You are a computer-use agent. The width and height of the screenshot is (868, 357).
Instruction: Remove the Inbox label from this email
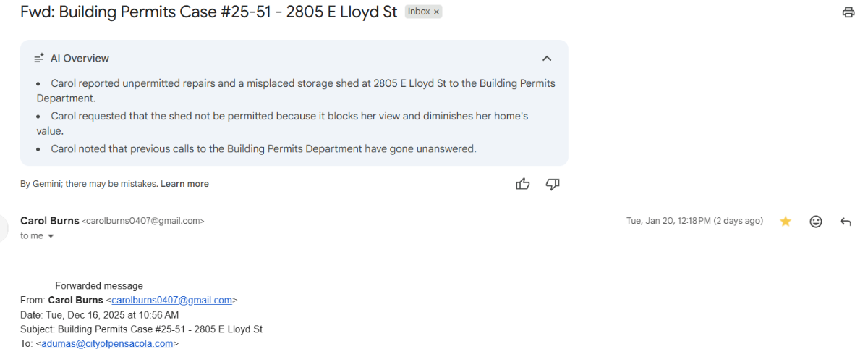(x=436, y=12)
